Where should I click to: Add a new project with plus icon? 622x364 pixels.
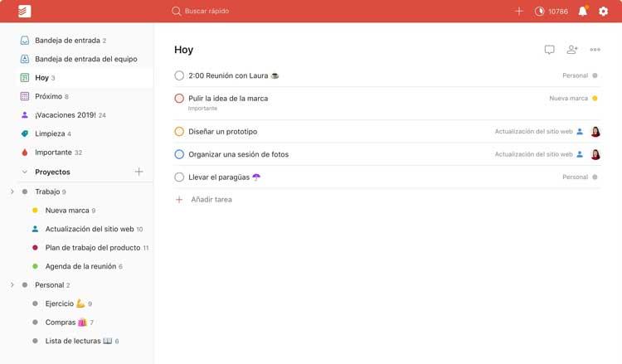coord(138,172)
